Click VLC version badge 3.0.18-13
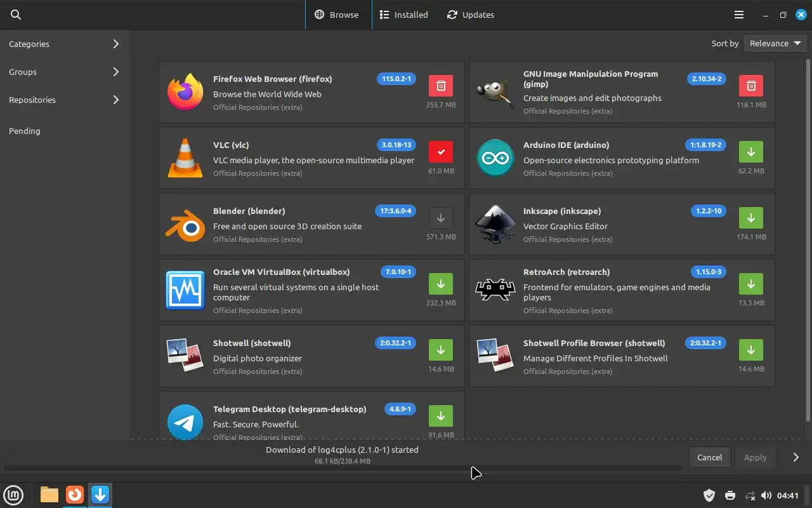The image size is (812, 508). click(396, 145)
